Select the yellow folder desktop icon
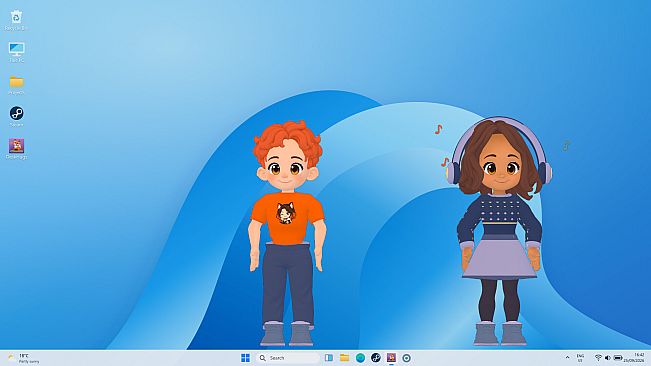Viewport: 651px width, 366px height. point(16,85)
